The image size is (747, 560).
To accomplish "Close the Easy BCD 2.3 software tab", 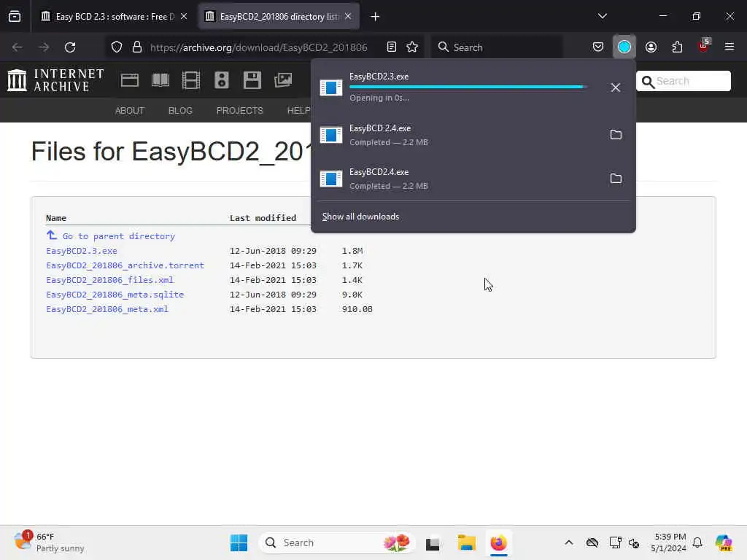I will click(x=184, y=17).
